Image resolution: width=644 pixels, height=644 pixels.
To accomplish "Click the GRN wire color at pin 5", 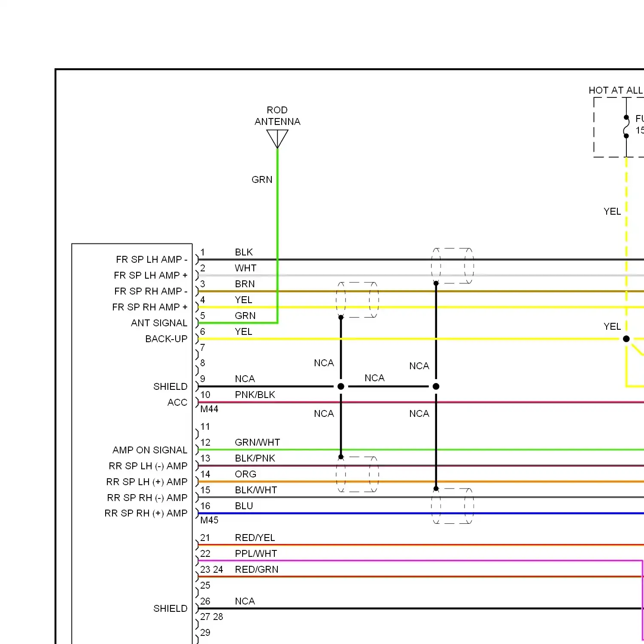I will [x=245, y=316].
